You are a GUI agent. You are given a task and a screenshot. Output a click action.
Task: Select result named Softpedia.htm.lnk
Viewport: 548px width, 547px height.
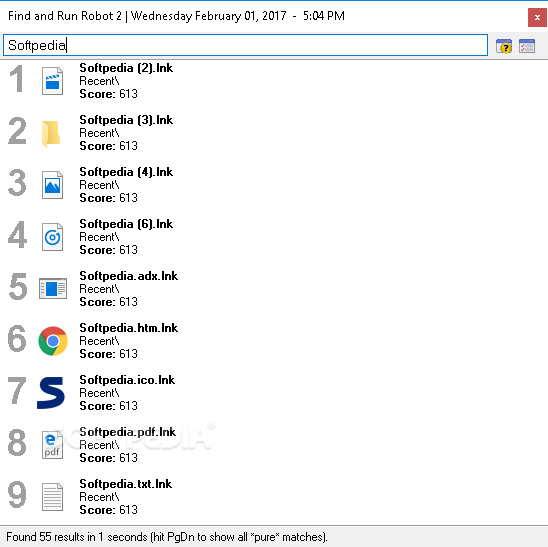[129, 328]
